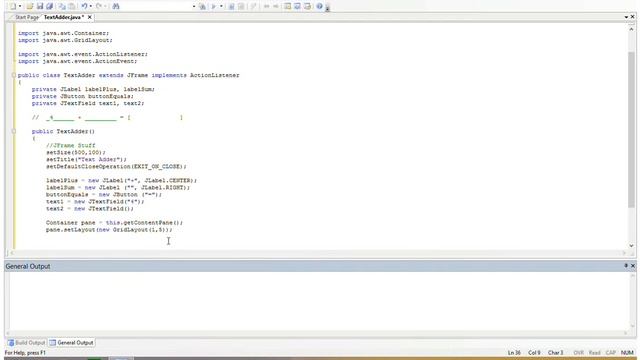Switch to the Build Output tab
Image resolution: width=640 pixels, height=360 pixels.
tap(26, 342)
